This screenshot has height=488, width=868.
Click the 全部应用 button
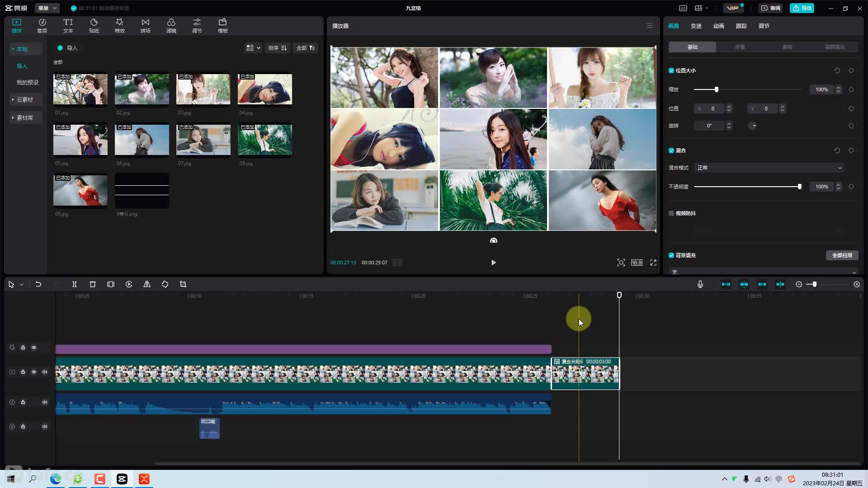(x=842, y=255)
